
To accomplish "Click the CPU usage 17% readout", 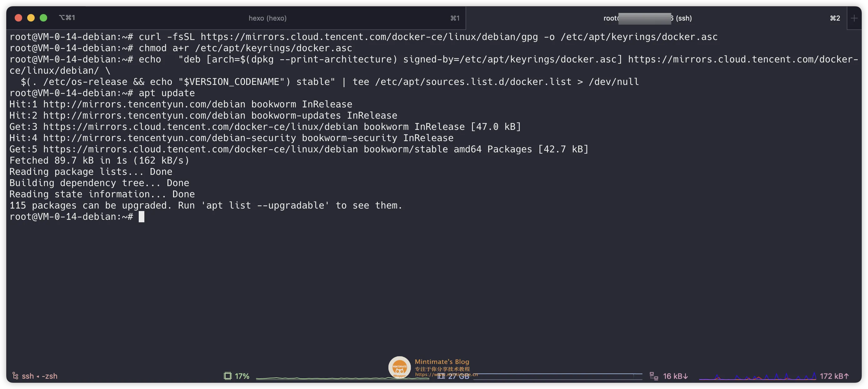I will (x=242, y=376).
